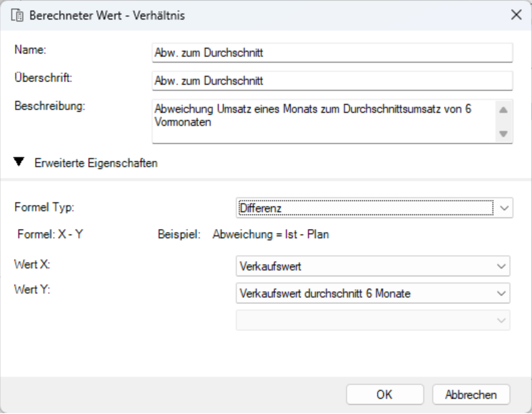Click the disabled empty dropdown below Wert Y
Image resolution: width=532 pixels, height=414 pixels.
click(x=373, y=320)
